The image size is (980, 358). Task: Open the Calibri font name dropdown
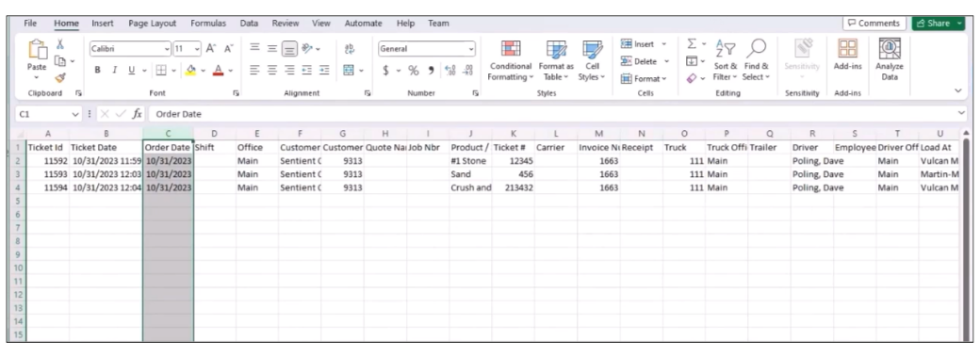point(167,49)
